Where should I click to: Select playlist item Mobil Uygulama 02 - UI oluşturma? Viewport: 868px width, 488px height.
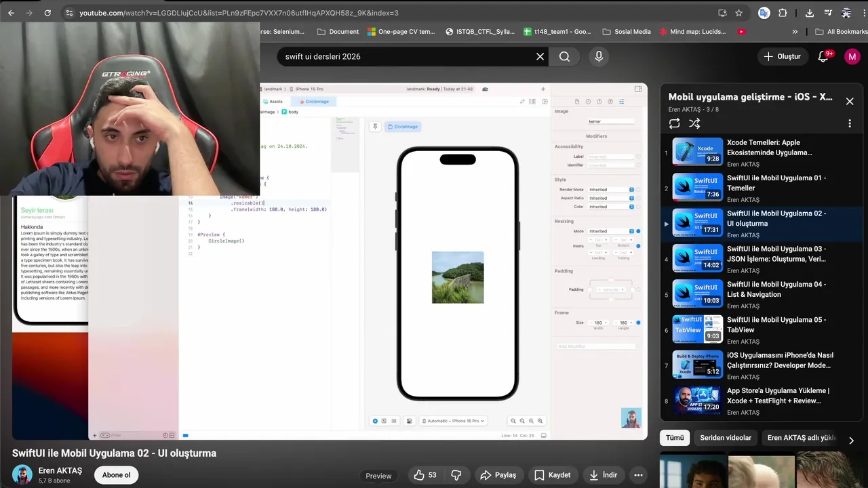click(x=762, y=224)
